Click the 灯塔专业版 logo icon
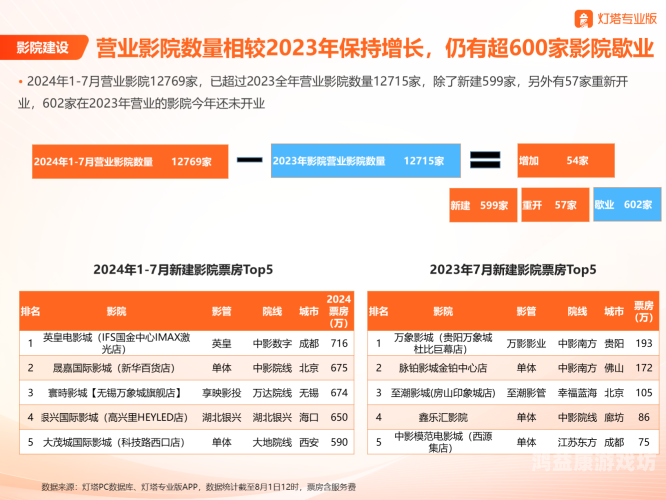 point(584,19)
